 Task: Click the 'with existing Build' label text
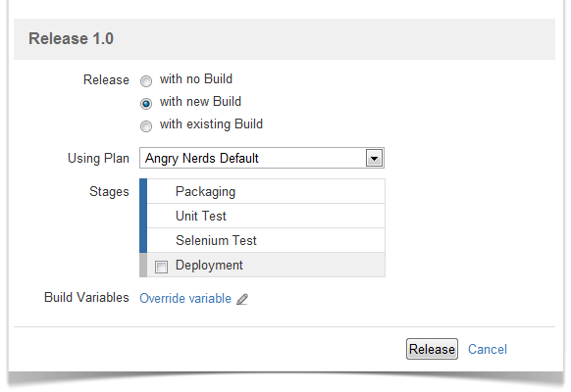click(x=211, y=124)
